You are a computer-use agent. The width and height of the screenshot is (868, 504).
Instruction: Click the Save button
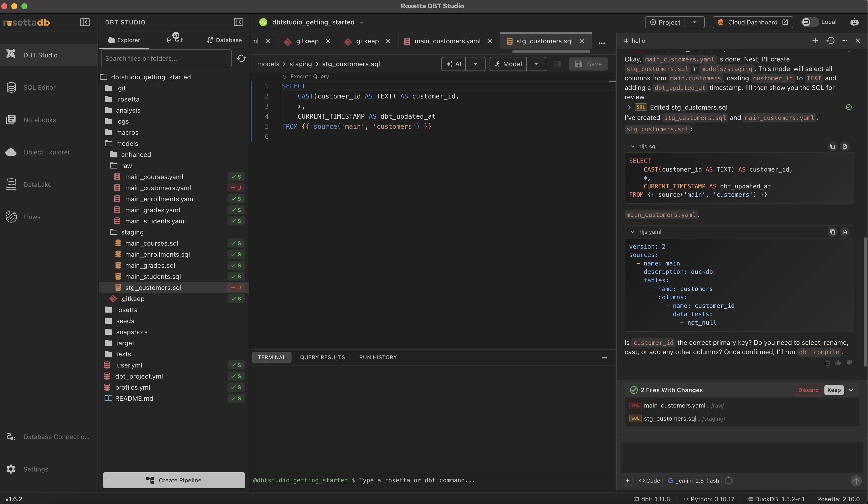point(588,64)
